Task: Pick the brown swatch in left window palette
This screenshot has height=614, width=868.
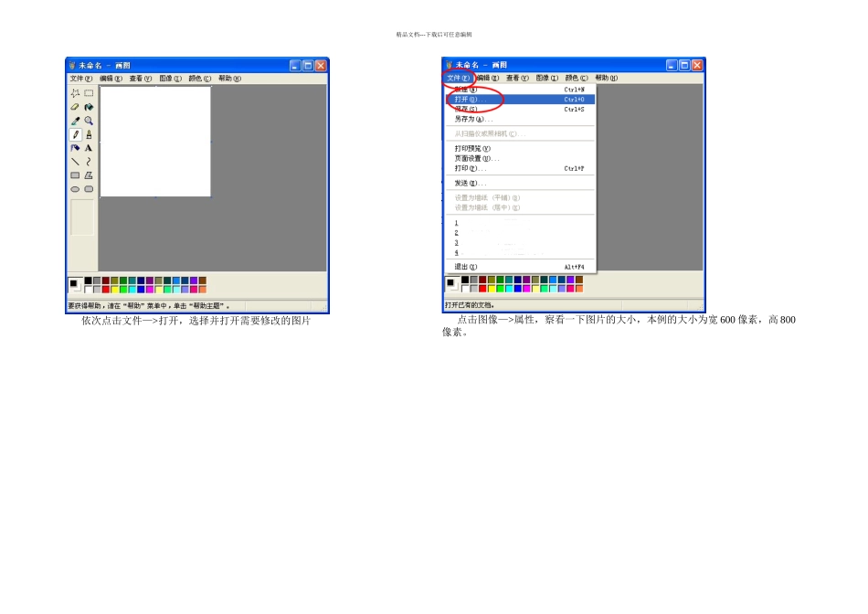Action: point(203,281)
